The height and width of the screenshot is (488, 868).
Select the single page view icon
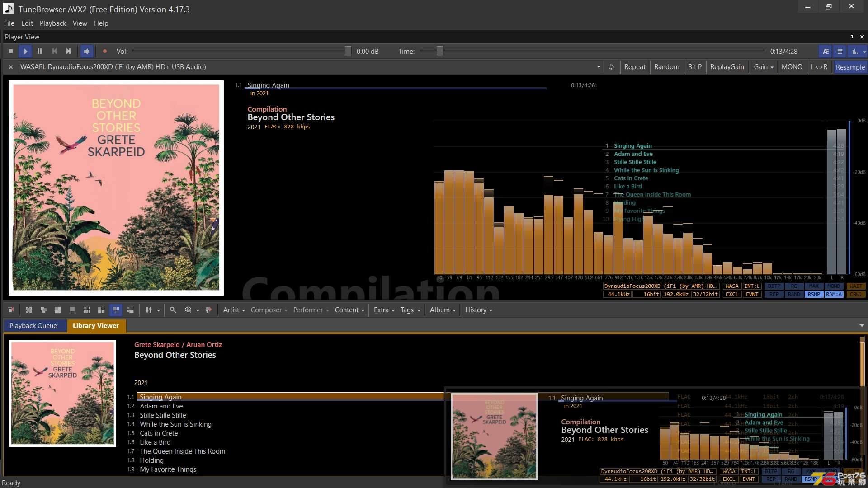72,310
